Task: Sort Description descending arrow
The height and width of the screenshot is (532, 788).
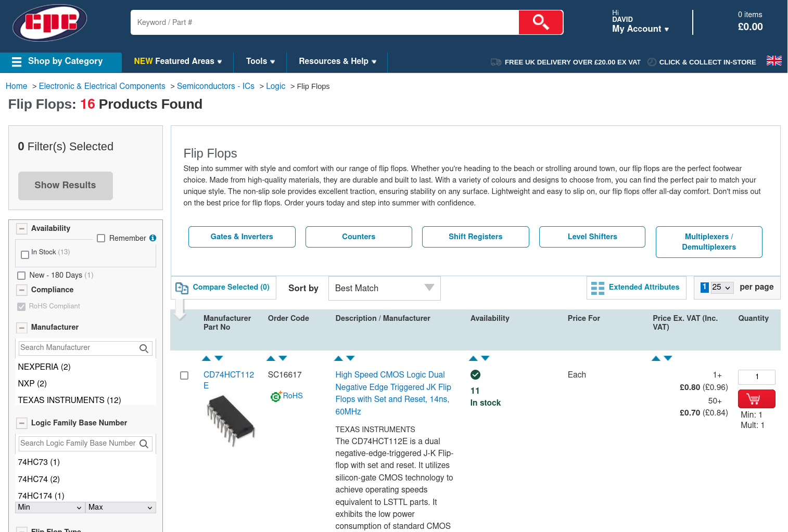Action: coord(350,358)
